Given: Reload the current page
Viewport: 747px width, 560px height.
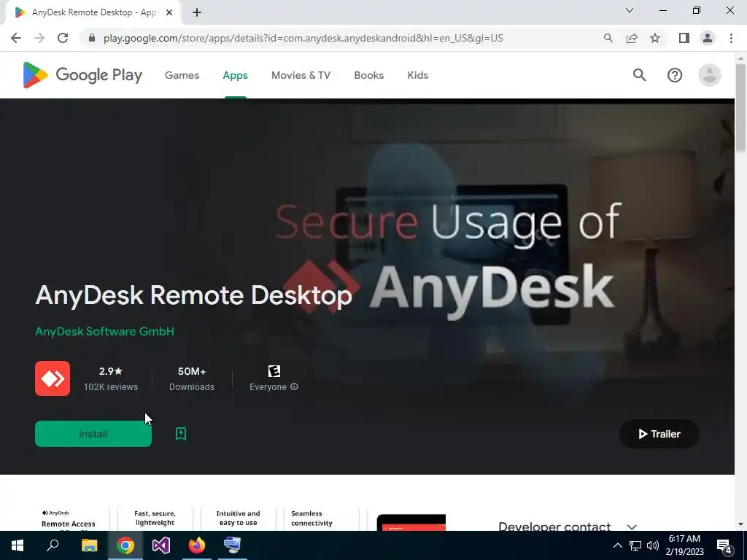Looking at the screenshot, I should pos(63,38).
